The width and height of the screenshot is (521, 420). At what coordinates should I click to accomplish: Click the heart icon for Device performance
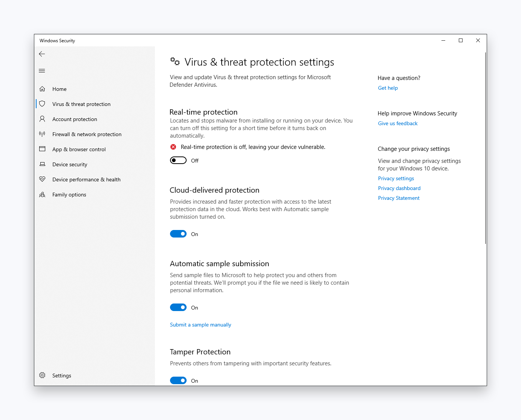pos(42,179)
